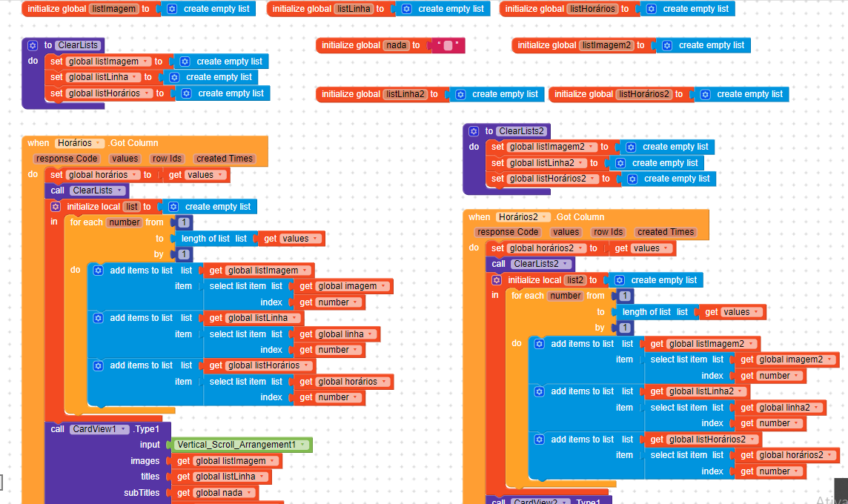Click gear on initialize global listImagem2's empty list

coord(667,45)
